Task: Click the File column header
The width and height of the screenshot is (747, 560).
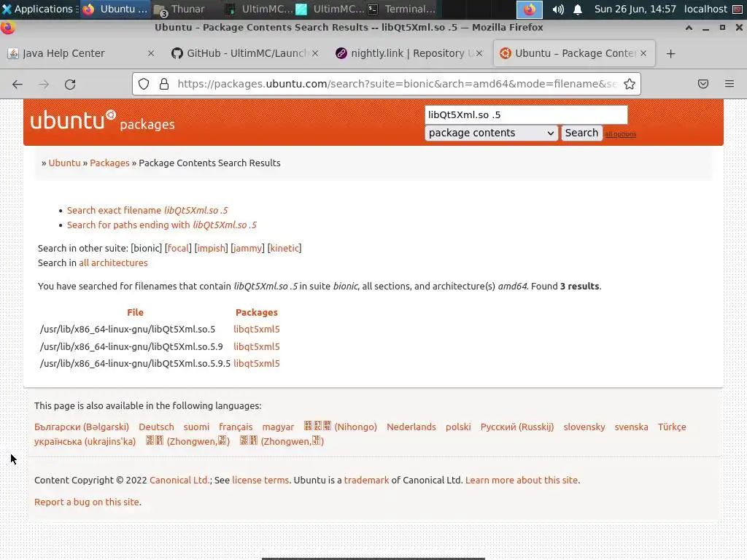Action: click(x=135, y=312)
